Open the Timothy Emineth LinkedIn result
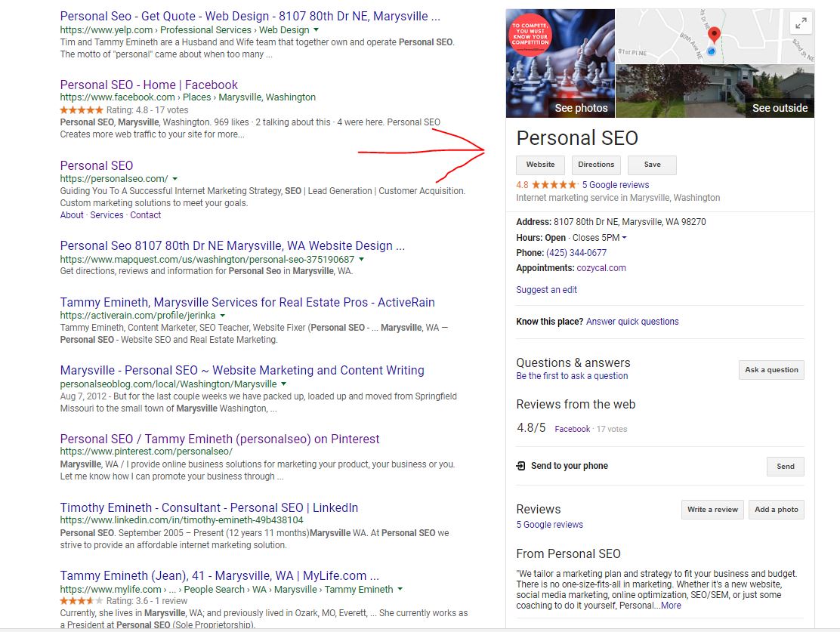This screenshot has height=632, width=840. point(209,507)
